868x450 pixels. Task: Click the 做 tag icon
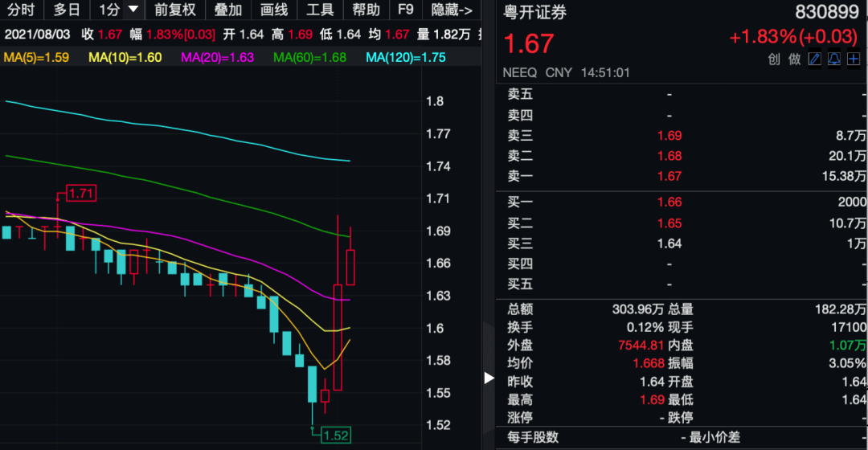click(x=794, y=59)
